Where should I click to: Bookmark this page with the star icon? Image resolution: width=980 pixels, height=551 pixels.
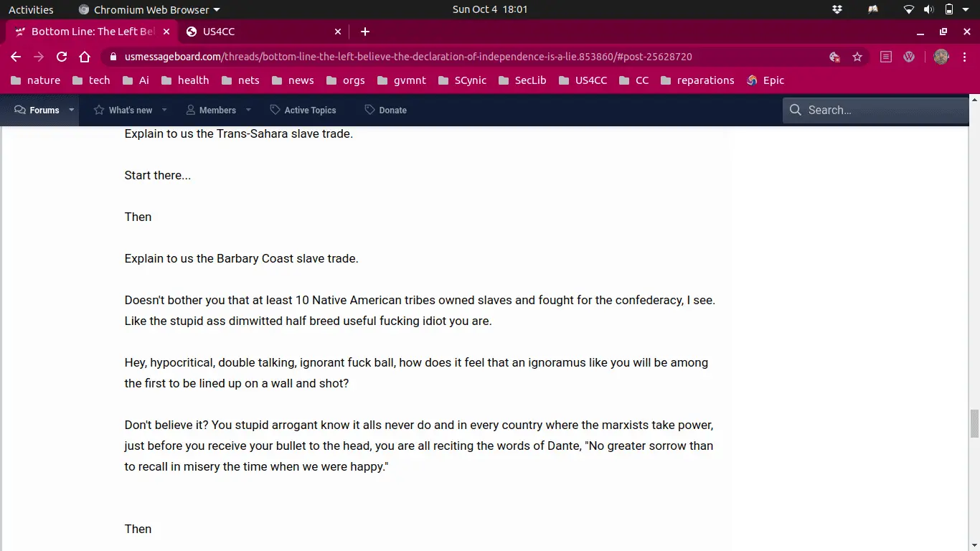(857, 57)
